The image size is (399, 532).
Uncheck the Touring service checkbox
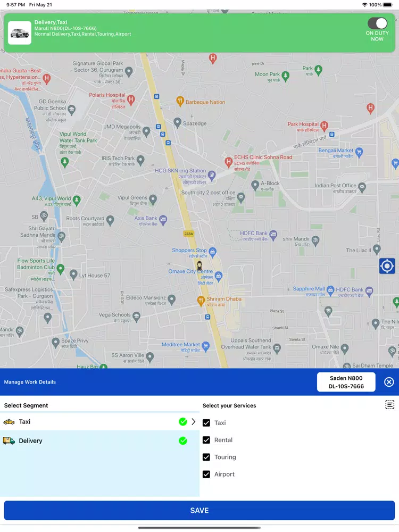(x=206, y=457)
